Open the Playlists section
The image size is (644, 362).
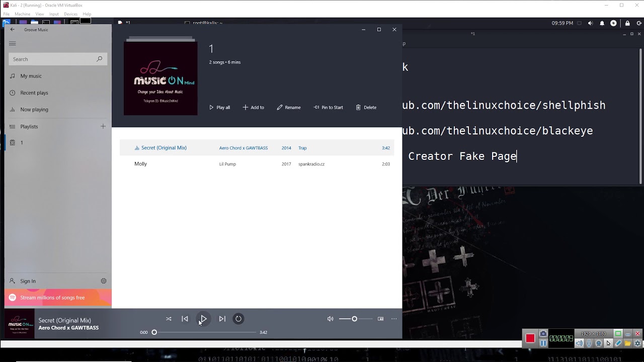(x=29, y=127)
